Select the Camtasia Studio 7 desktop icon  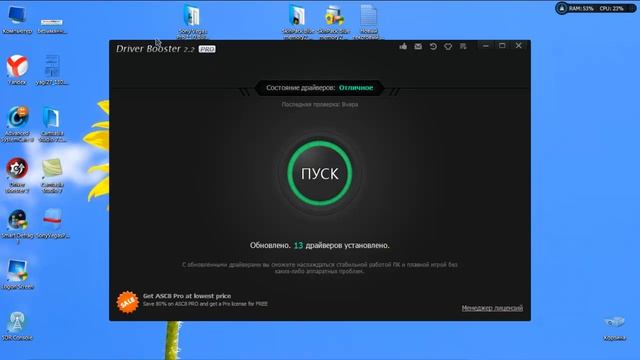[52, 176]
